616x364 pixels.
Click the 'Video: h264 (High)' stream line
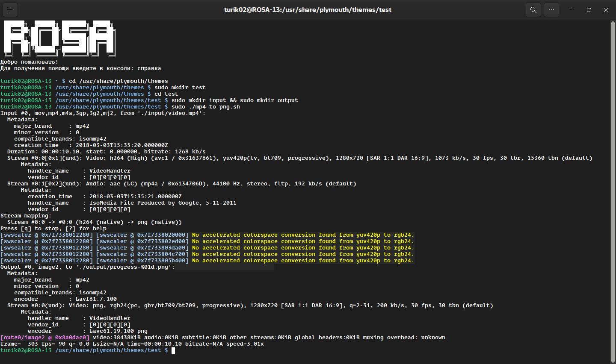[300, 158]
